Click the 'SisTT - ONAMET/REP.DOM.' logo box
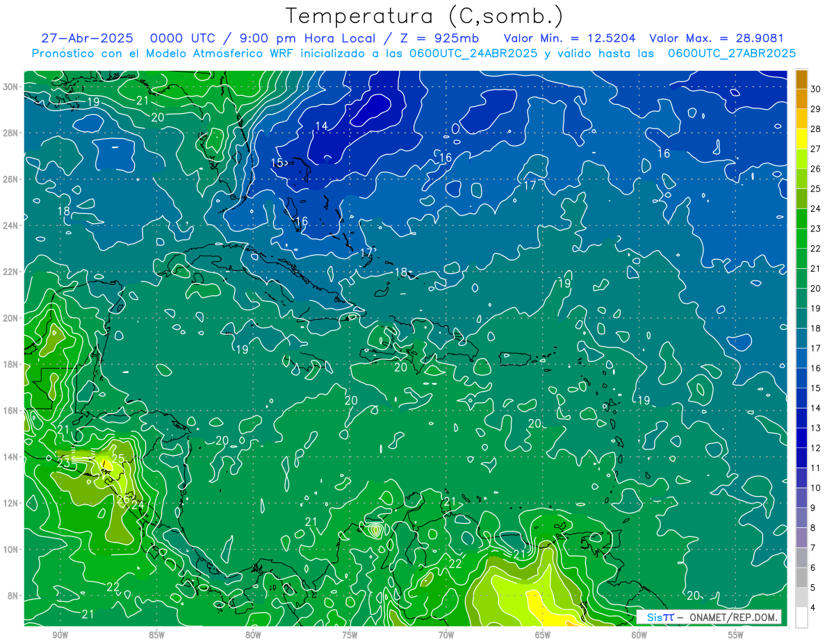This screenshot has height=644, width=834. coord(708,617)
